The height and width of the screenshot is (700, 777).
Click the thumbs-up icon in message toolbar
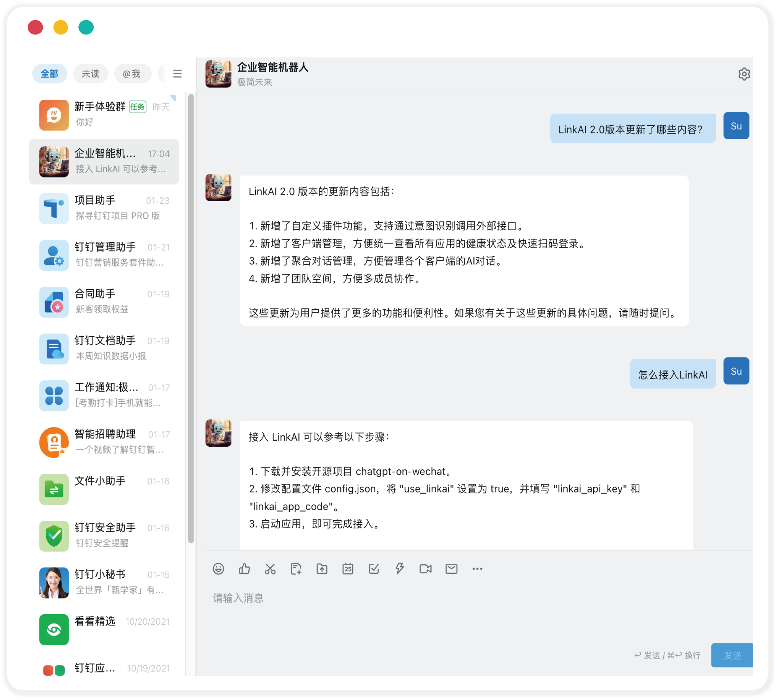244,568
